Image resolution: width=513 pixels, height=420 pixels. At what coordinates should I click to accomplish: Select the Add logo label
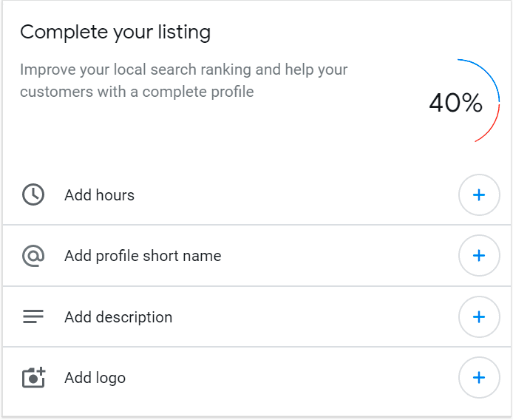(95, 378)
